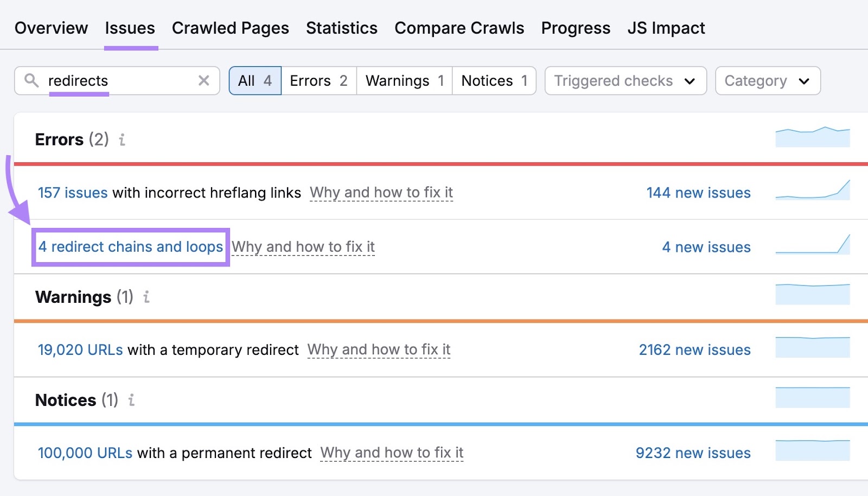This screenshot has height=496, width=868.
Task: Click the permanent redirect trend chart
Action: click(812, 452)
